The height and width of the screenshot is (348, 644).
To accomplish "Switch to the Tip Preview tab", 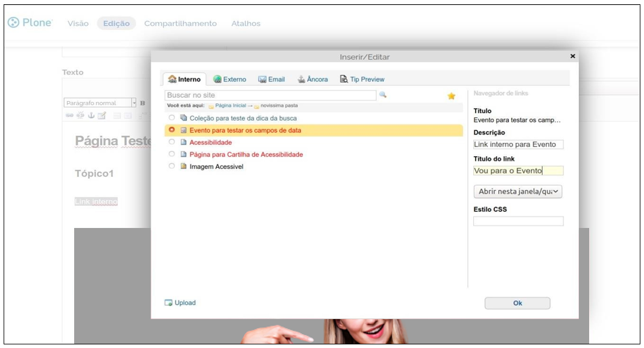I will pyautogui.click(x=362, y=80).
